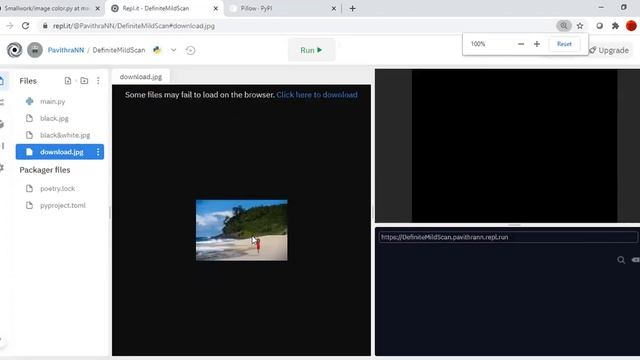Open the PavithraNN profile link

pos(66,50)
